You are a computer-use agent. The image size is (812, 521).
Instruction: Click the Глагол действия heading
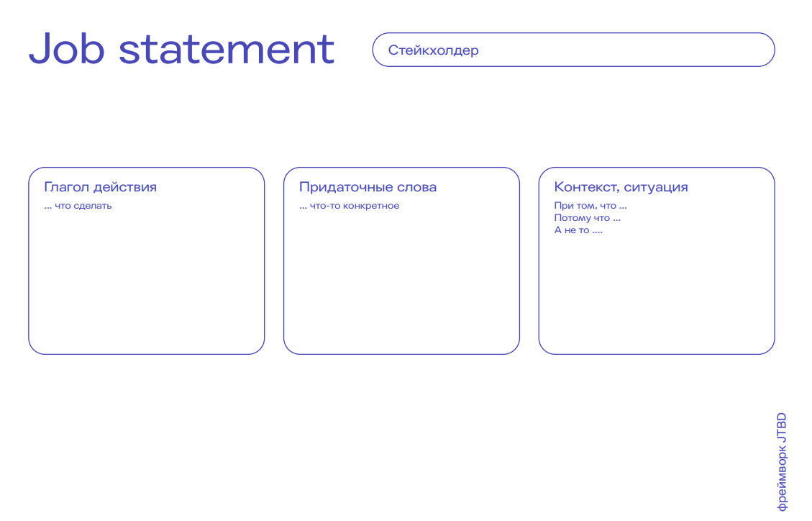coord(100,187)
